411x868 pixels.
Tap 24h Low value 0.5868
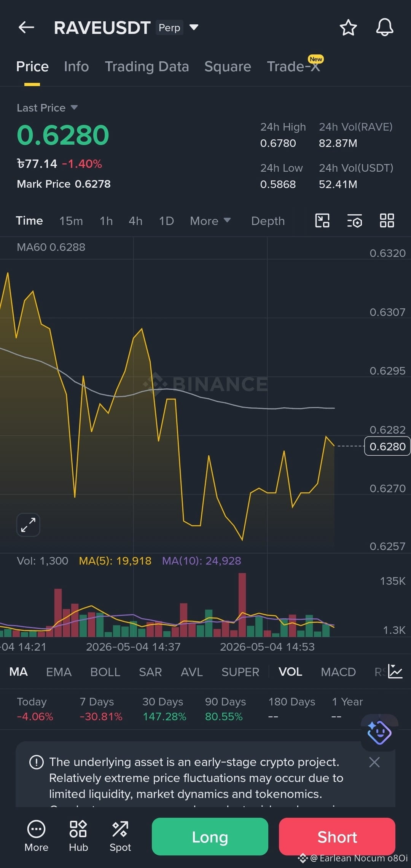coord(278,184)
